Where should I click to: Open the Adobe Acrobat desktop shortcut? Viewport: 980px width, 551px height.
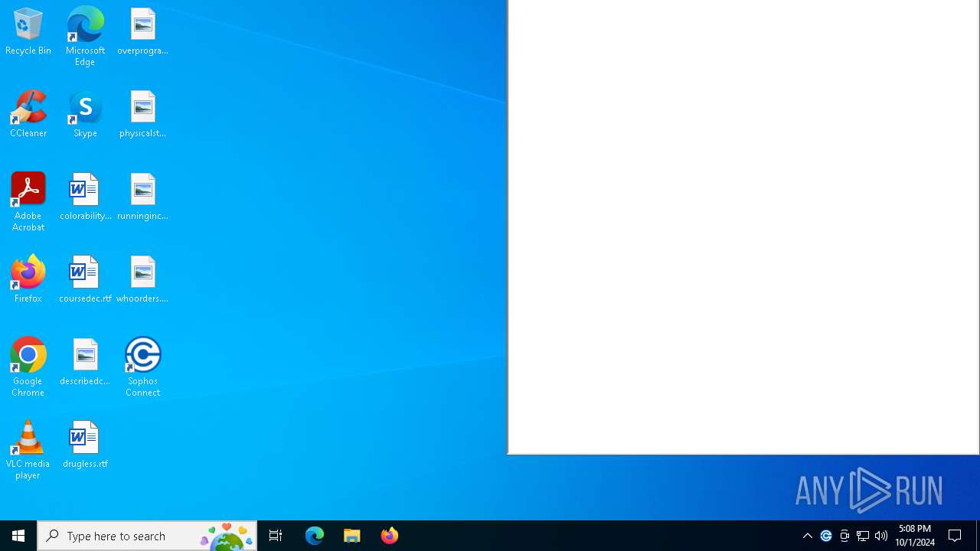coord(28,202)
